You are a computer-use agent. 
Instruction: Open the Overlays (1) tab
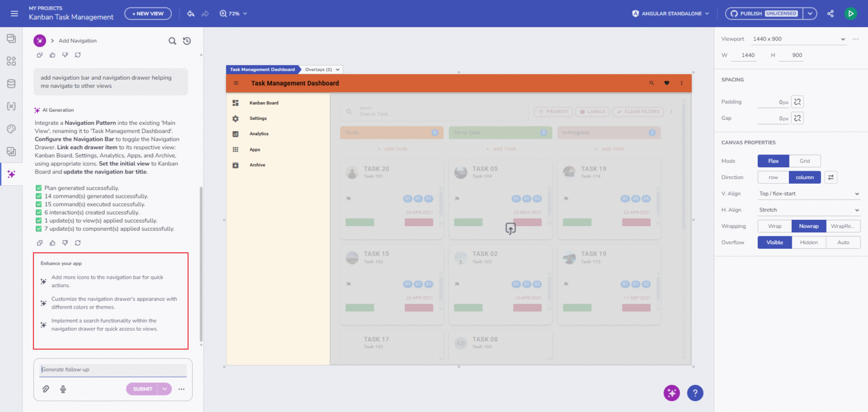click(x=322, y=70)
